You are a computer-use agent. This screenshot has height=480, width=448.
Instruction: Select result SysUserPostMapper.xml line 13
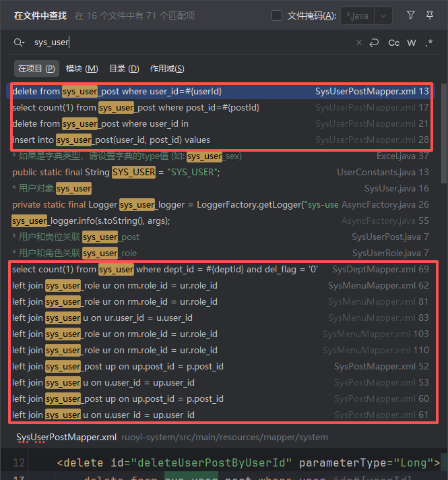tap(220, 91)
